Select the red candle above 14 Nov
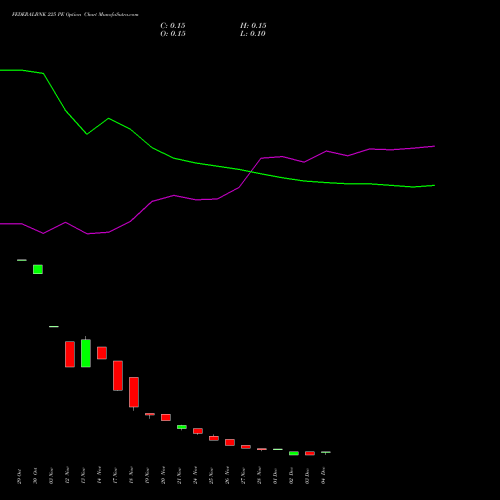 point(102,353)
